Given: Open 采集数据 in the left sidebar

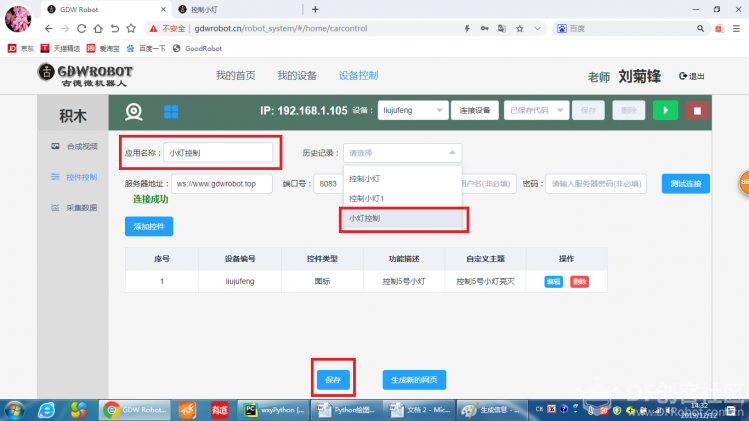Looking at the screenshot, I should tap(75, 207).
